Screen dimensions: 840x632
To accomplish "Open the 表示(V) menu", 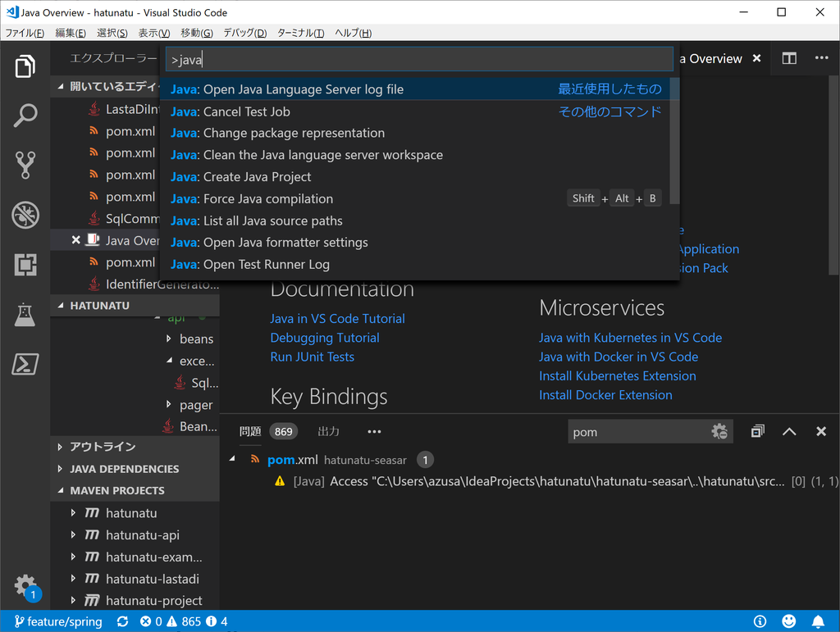I will [154, 33].
